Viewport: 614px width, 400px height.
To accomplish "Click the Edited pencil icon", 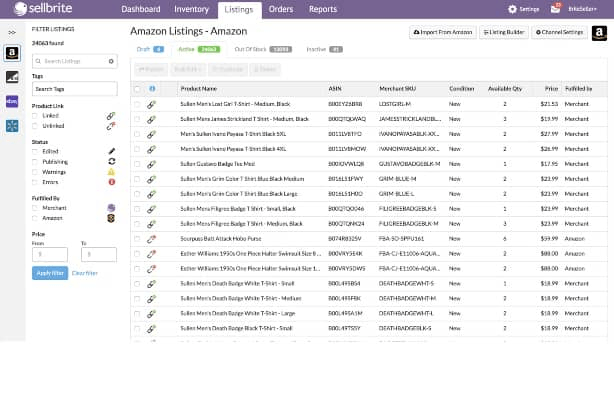I will [112, 151].
